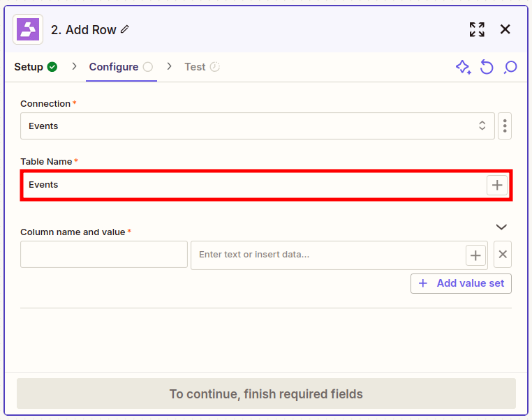Expand the panel to full screen
Viewport: 532px width, 420px height.
click(477, 29)
